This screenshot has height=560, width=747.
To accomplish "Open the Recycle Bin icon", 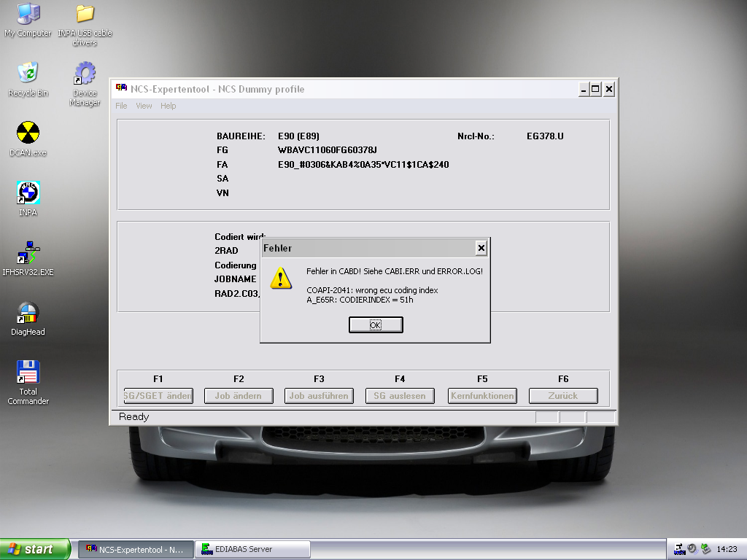I will 28,74.
